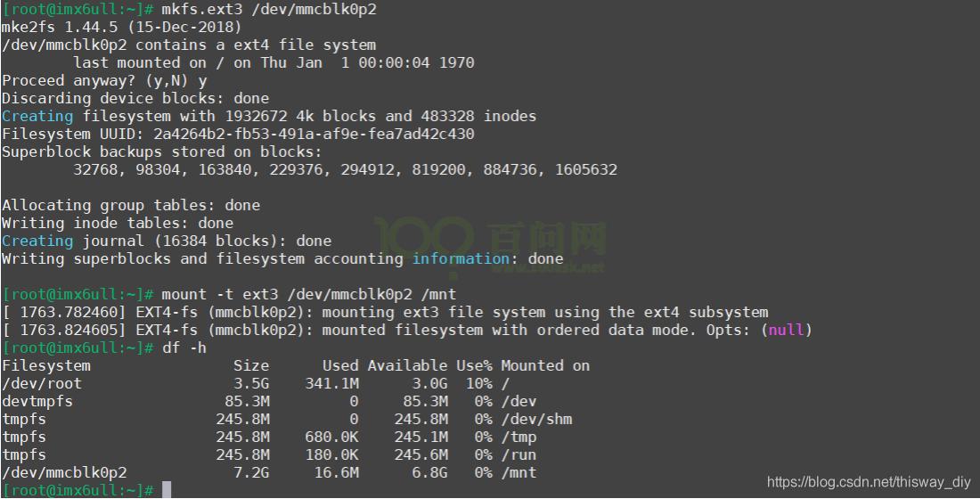This screenshot has width=980, height=499.
Task: Click the terminal cursor at the last prompt
Action: click(167, 490)
